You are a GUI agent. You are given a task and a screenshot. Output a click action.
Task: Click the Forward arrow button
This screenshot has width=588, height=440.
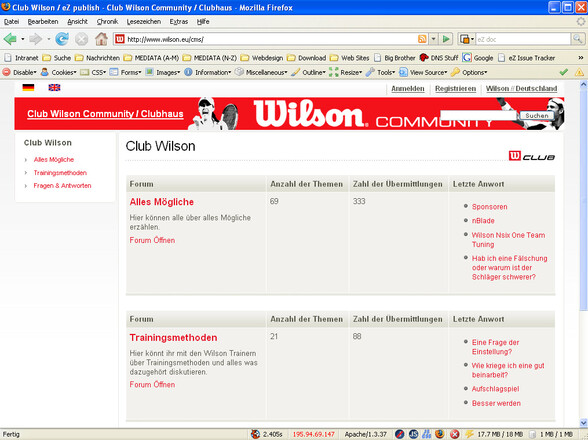[x=36, y=39]
